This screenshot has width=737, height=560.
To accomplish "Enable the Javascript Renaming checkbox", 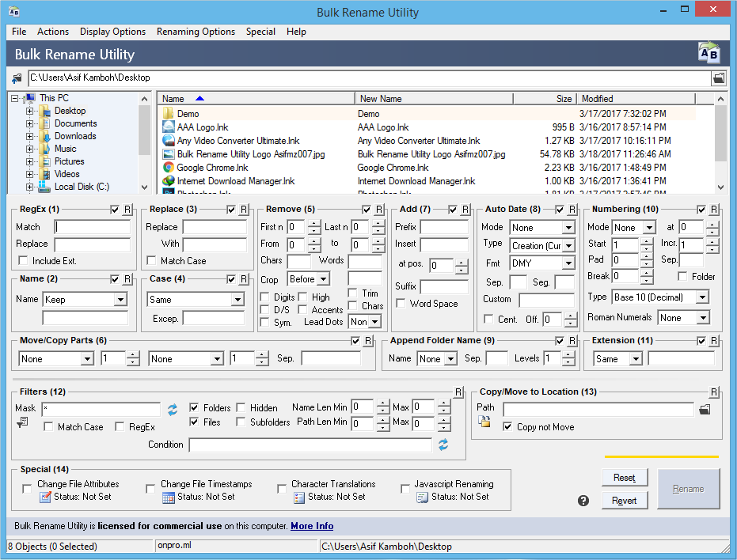I will pyautogui.click(x=405, y=489).
